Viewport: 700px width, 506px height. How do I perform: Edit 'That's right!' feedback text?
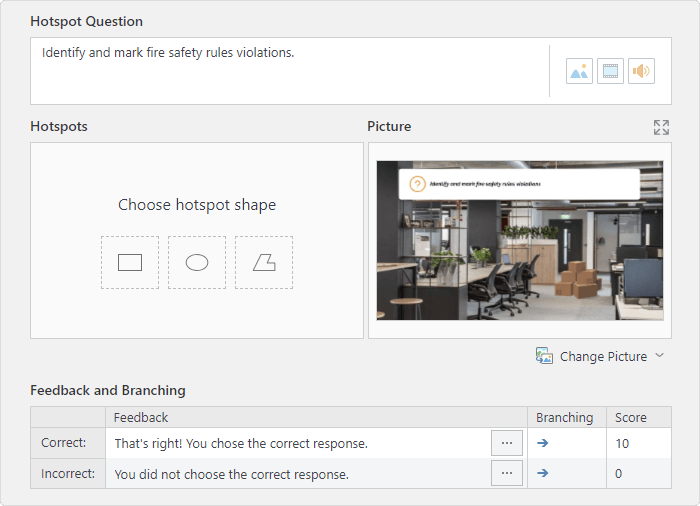click(x=241, y=443)
